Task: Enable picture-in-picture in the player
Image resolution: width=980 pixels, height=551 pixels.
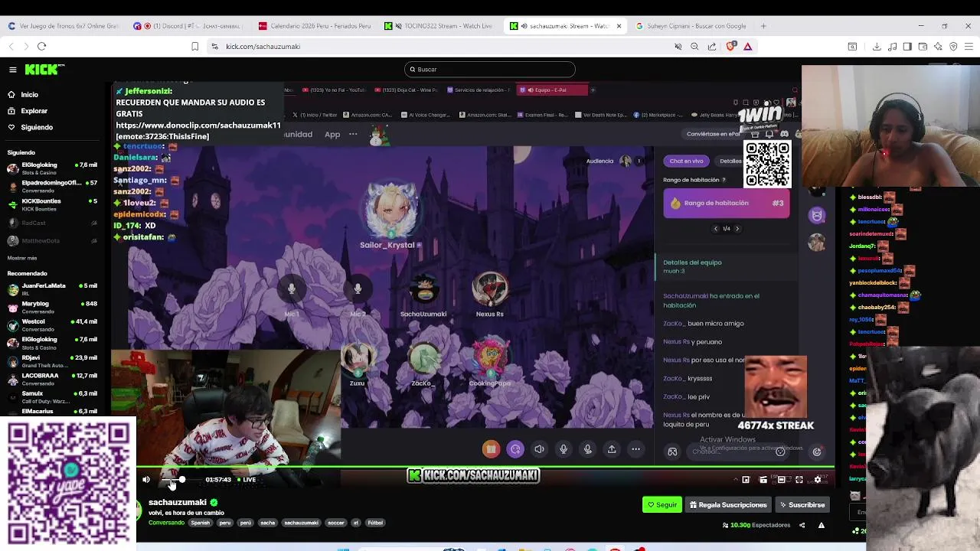Action: 746,480
